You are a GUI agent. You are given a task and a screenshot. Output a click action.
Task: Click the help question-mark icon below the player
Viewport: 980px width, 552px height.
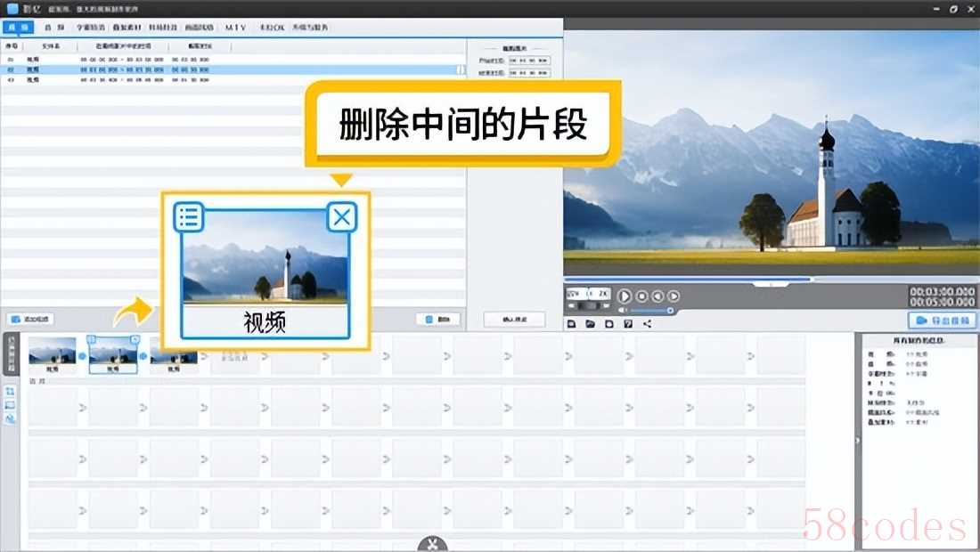pyautogui.click(x=628, y=324)
